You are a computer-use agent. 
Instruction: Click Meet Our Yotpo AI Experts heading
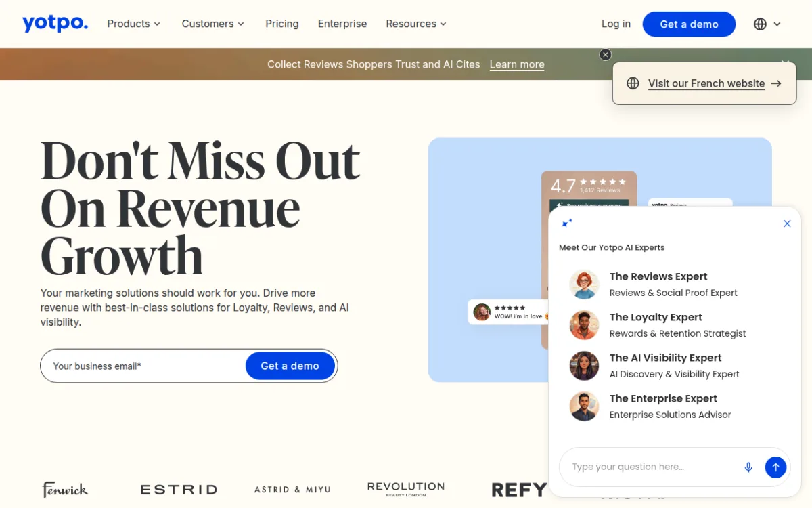pos(612,247)
